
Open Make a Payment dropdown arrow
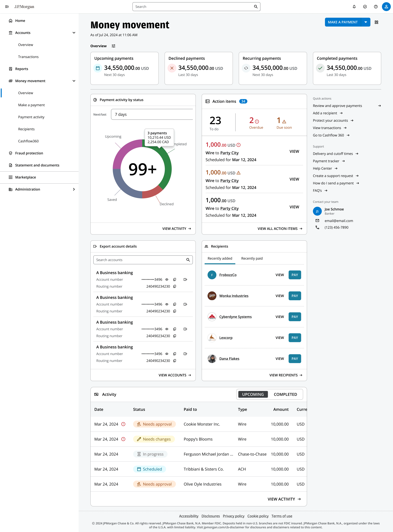[366, 22]
